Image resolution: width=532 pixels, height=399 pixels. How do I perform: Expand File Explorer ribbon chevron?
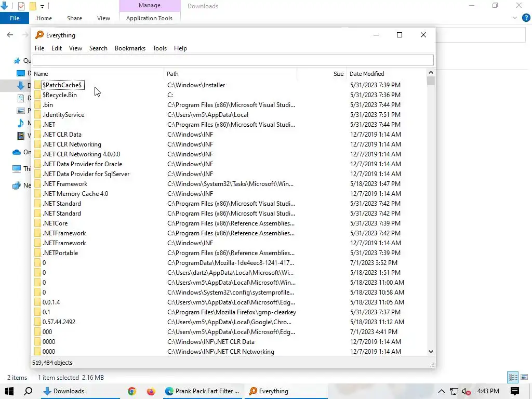coord(515,18)
